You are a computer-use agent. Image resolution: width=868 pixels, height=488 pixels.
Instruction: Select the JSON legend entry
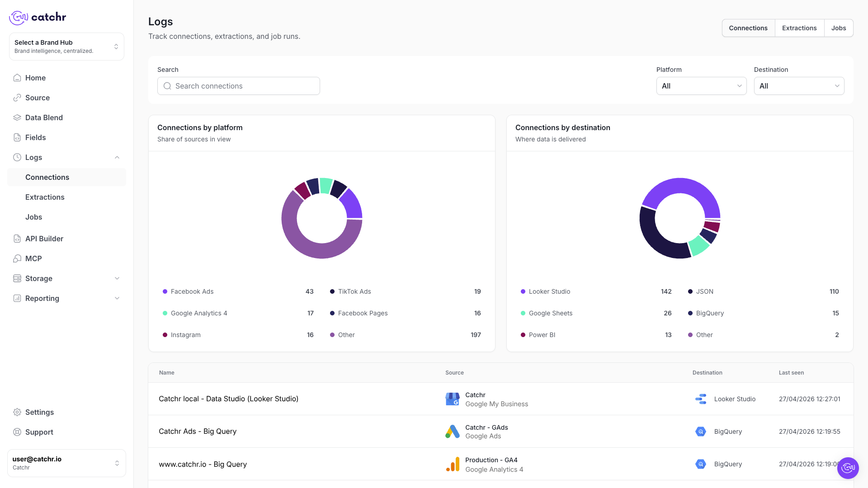coord(764,291)
